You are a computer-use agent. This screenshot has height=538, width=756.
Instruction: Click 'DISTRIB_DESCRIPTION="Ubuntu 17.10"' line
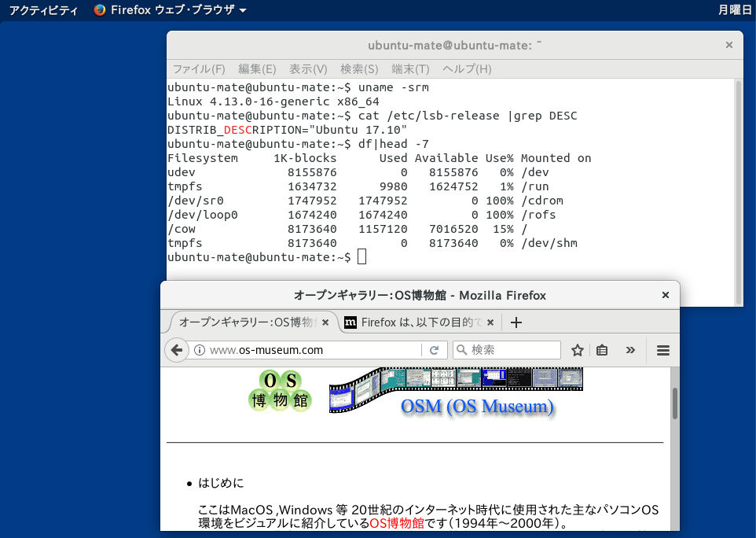point(287,131)
